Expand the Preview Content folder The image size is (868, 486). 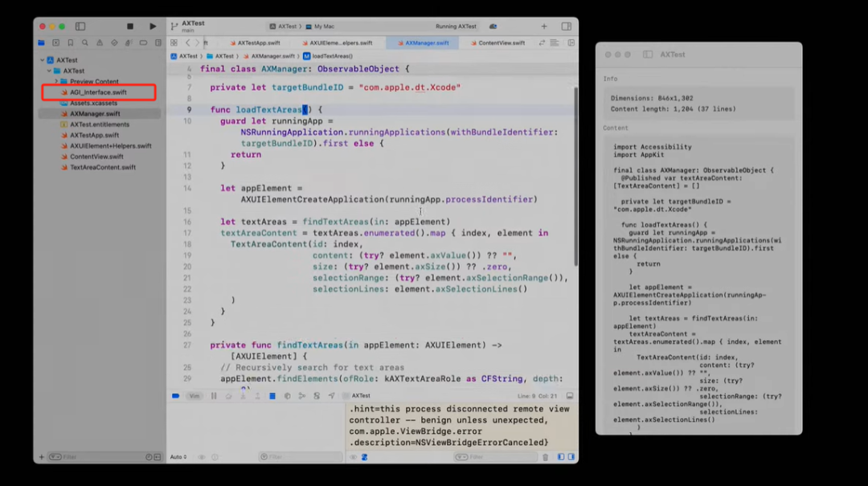56,81
